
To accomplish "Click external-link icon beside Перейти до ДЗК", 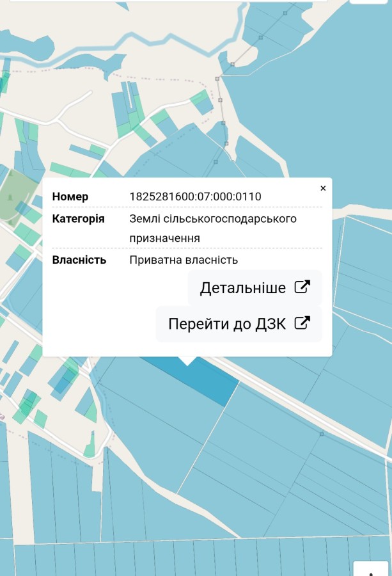I will point(302,323).
